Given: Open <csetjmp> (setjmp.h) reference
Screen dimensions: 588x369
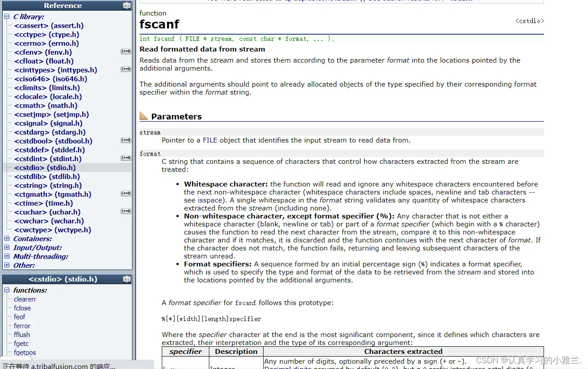Looking at the screenshot, I should point(52,115).
